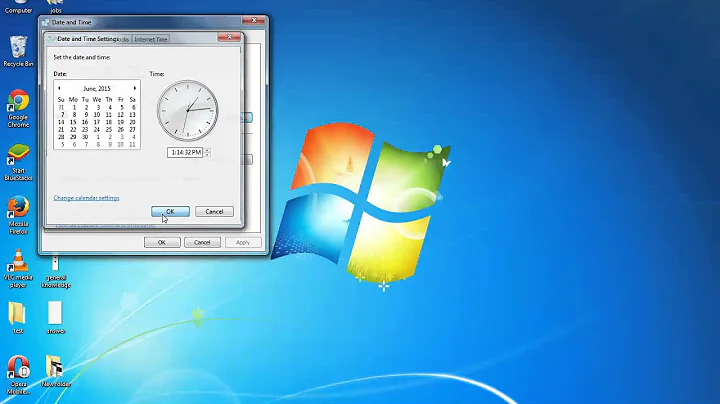The width and height of the screenshot is (720, 404).
Task: Open the Change calendar settings link
Action: click(x=86, y=198)
